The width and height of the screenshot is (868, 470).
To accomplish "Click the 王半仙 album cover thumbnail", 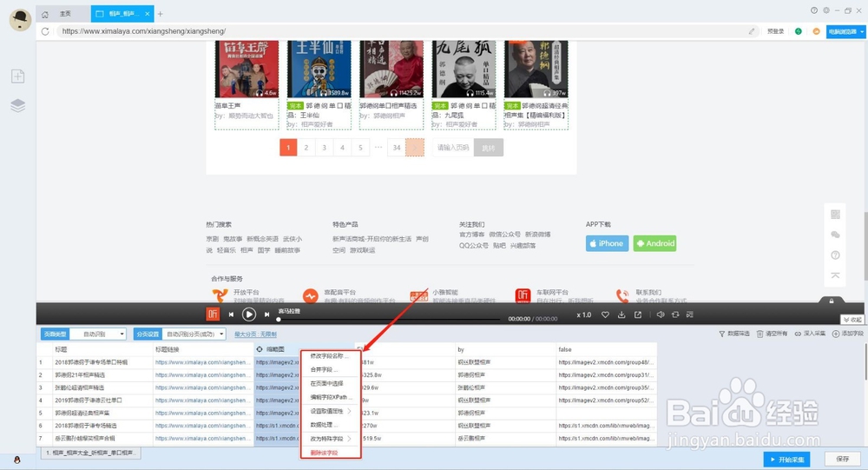I will (x=319, y=69).
